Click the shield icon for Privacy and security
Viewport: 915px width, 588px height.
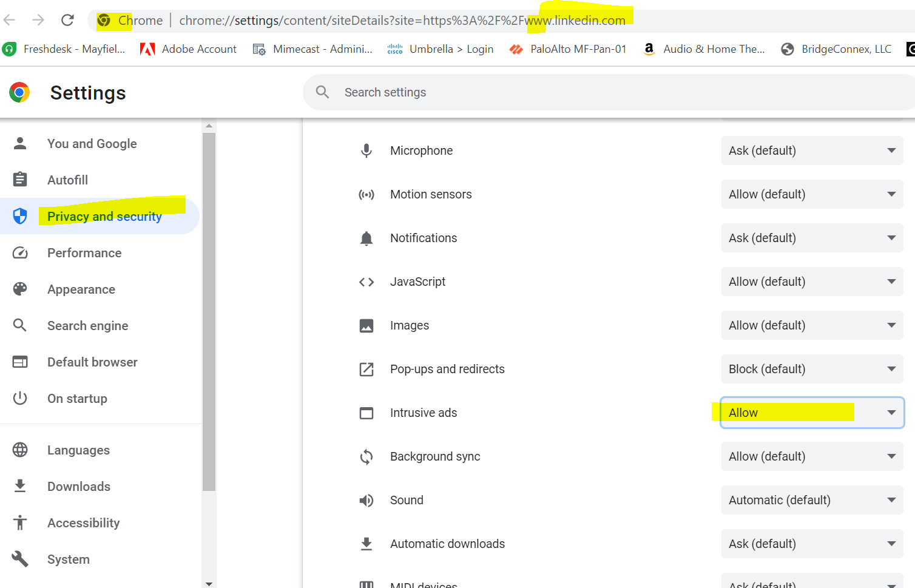20,216
